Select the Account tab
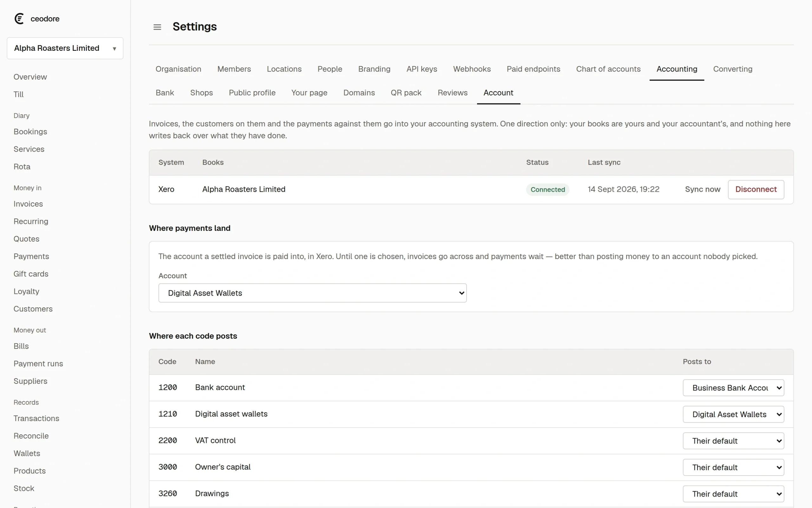 coord(498,93)
